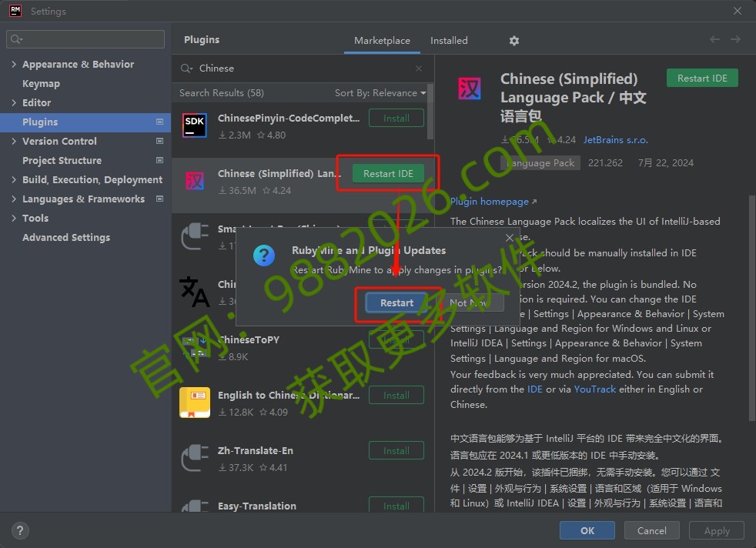Click the Version Control project-level marker
Image resolution: width=756 pixels, height=548 pixels.
pos(159,141)
